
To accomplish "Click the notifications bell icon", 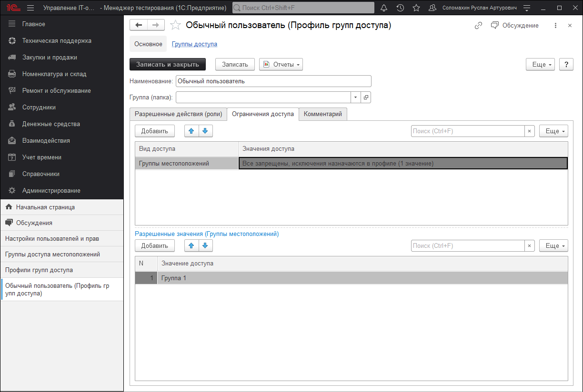I will click(x=384, y=8).
